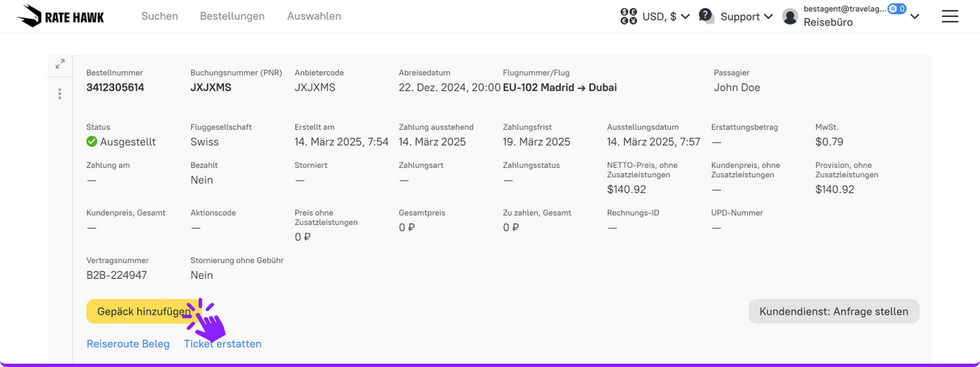The height and width of the screenshot is (367, 980).
Task: Expand the Support dropdown
Action: click(746, 16)
